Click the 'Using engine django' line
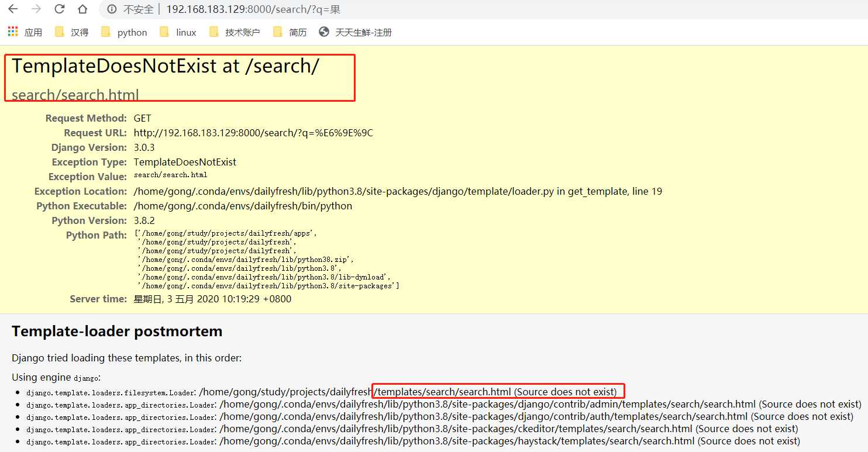Screen dimensions: 868x452 (x=56, y=378)
